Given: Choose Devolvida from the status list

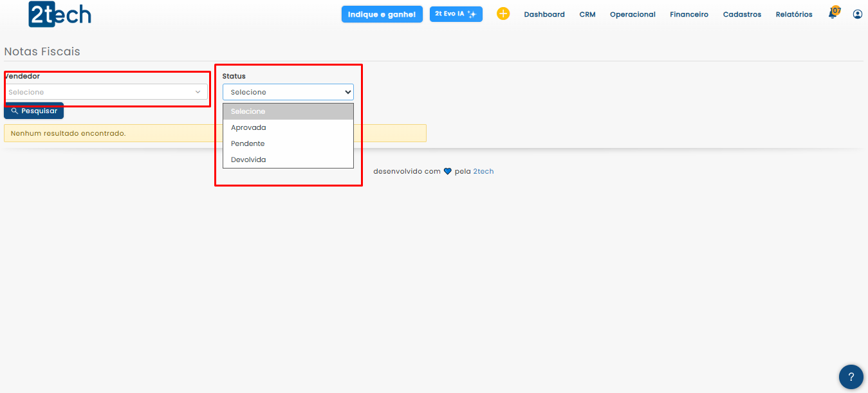Looking at the screenshot, I should pos(248,160).
